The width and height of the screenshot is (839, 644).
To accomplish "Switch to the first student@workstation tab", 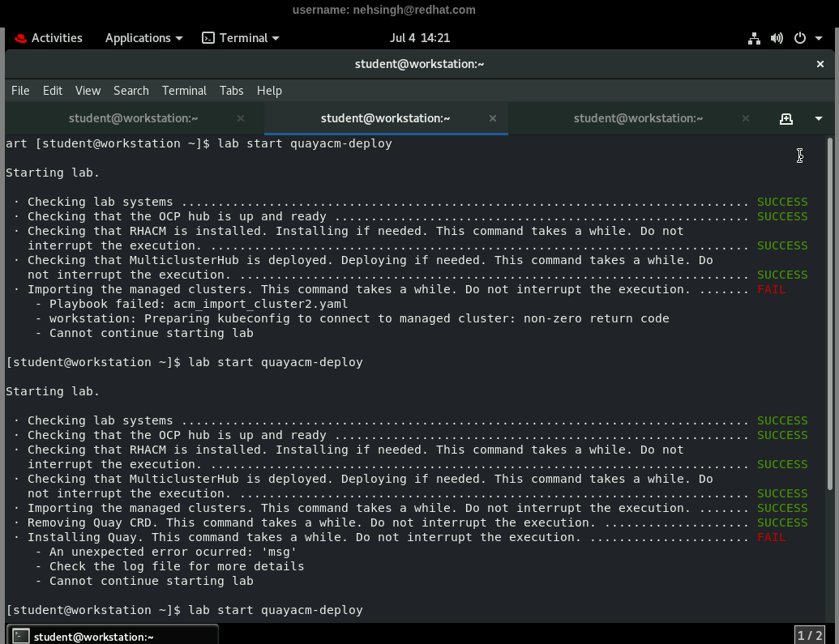I will tap(133, 118).
